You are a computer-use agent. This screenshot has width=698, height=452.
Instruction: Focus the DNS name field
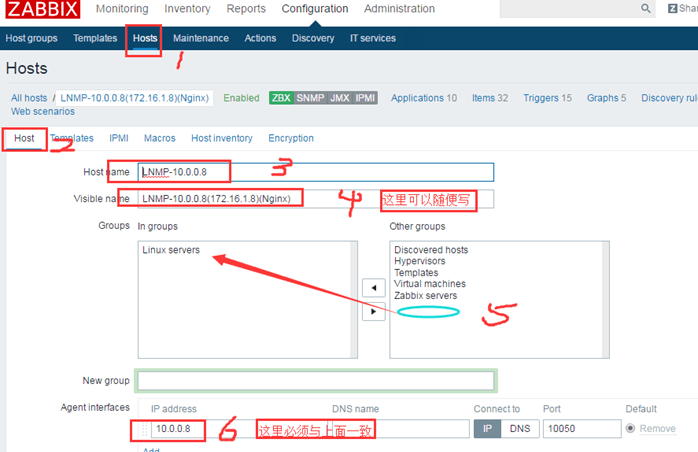399,429
